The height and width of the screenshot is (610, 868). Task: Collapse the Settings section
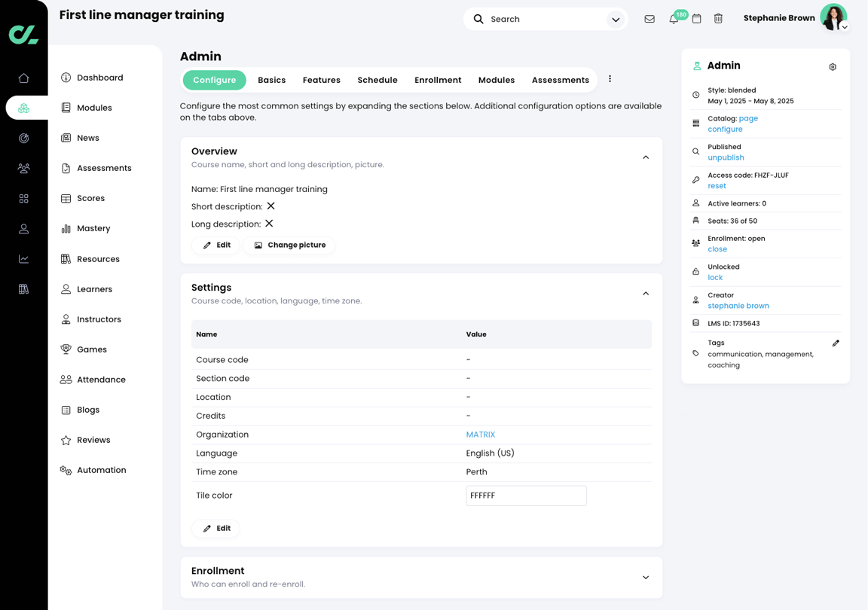tap(646, 294)
